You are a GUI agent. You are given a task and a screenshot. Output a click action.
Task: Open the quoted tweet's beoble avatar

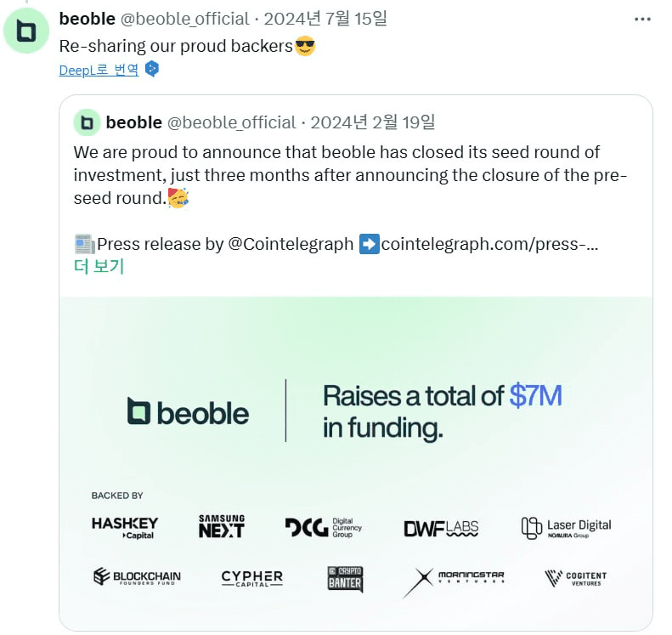pyautogui.click(x=87, y=122)
